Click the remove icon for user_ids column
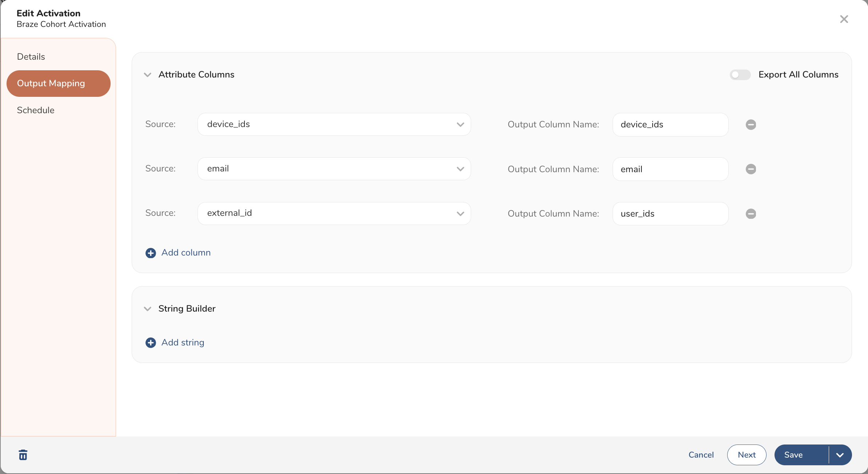 (751, 213)
